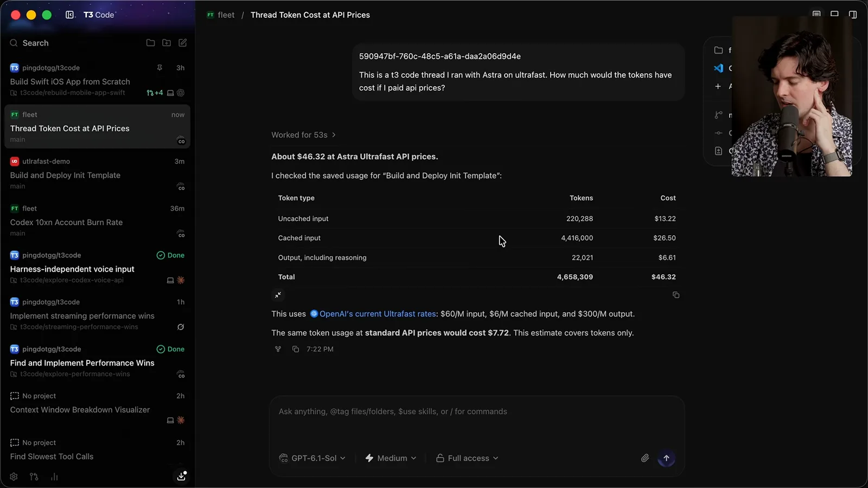The width and height of the screenshot is (868, 488).
Task: Click the git branch icon in the right panel
Action: pos(718,115)
